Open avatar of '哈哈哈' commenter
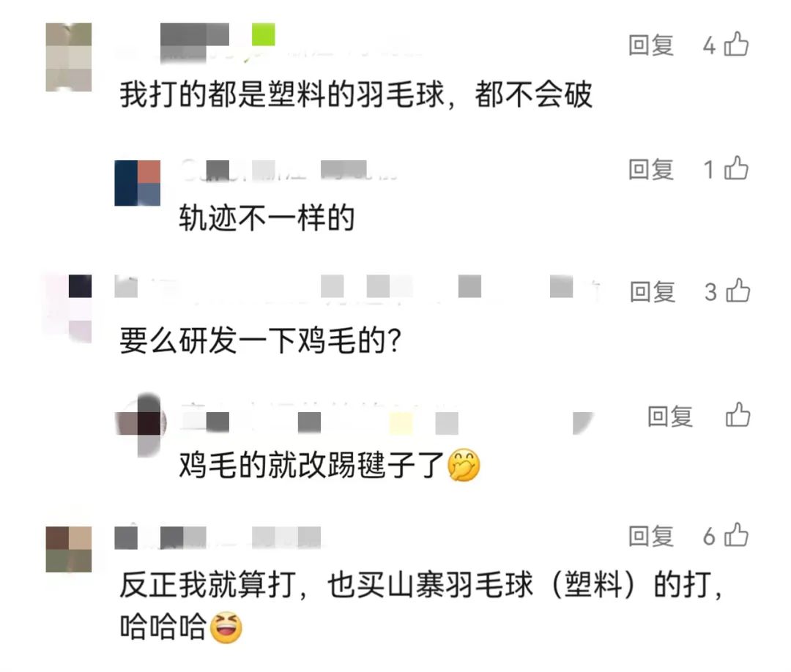Image resolution: width=791 pixels, height=672 pixels. 69,550
